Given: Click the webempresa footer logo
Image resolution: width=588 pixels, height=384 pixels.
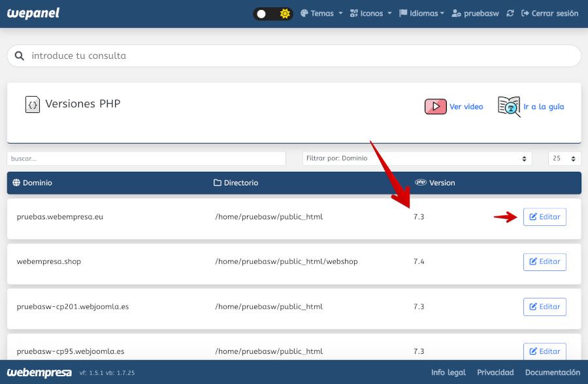Looking at the screenshot, I should 39,372.
